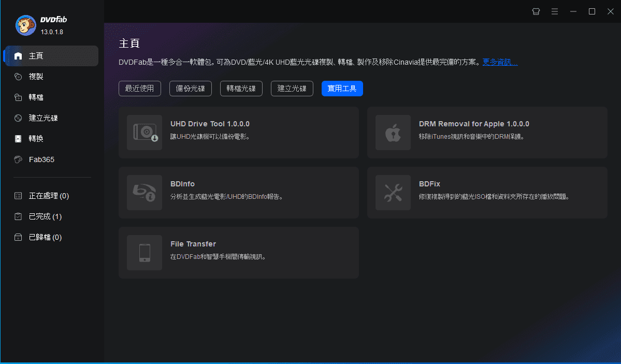Click description 移除iTunes視訊和音樂中的DRM保護。
This screenshot has width=621, height=364.
click(472, 137)
